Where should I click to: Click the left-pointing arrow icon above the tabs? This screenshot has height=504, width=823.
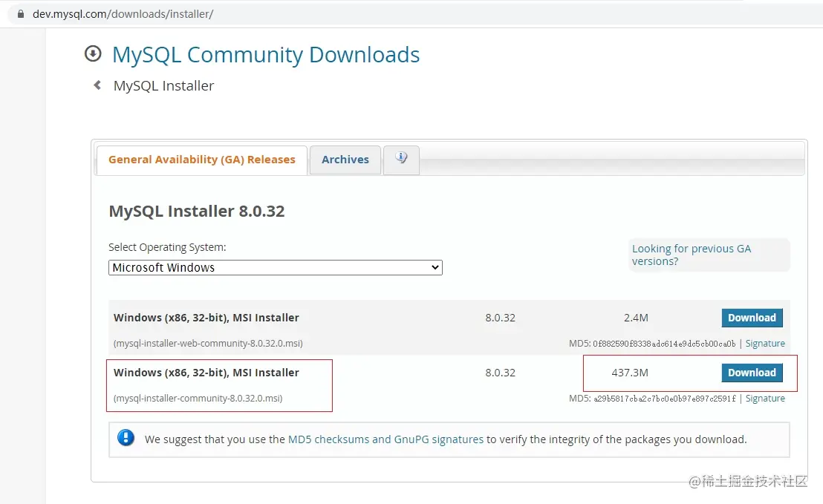(x=97, y=85)
